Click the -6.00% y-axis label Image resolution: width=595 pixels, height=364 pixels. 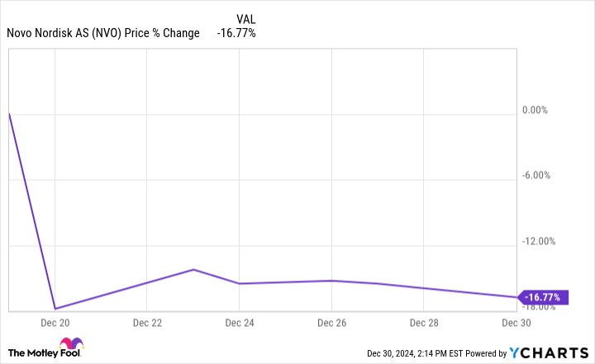pos(537,176)
